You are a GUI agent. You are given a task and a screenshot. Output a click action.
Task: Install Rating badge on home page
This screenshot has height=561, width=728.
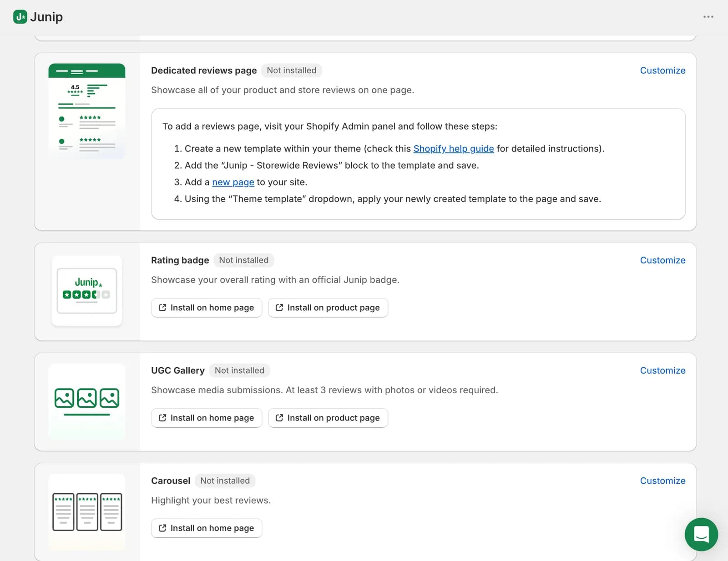point(207,308)
